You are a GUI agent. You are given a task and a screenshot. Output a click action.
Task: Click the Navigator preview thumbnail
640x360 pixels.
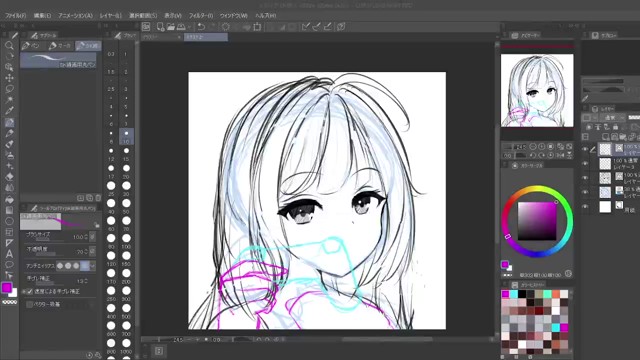537,90
